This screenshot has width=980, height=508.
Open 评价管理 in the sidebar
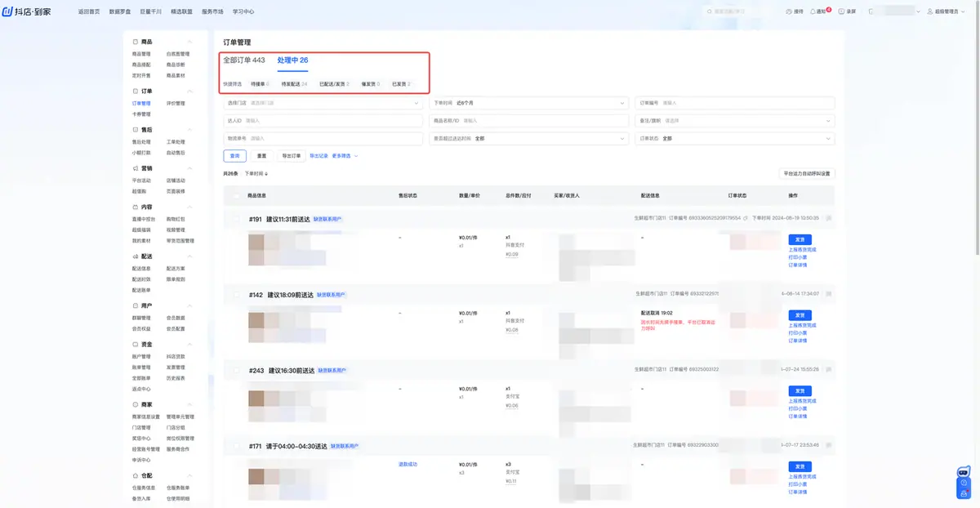coord(176,104)
